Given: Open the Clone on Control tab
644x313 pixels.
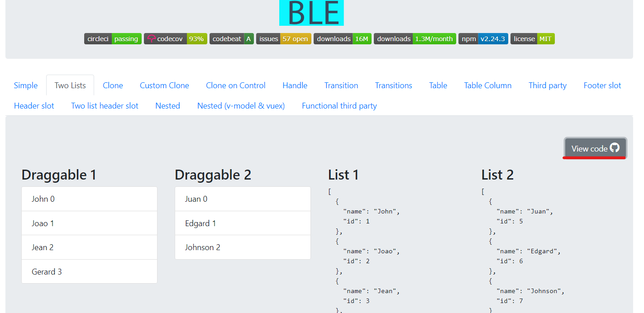Looking at the screenshot, I should pos(236,85).
